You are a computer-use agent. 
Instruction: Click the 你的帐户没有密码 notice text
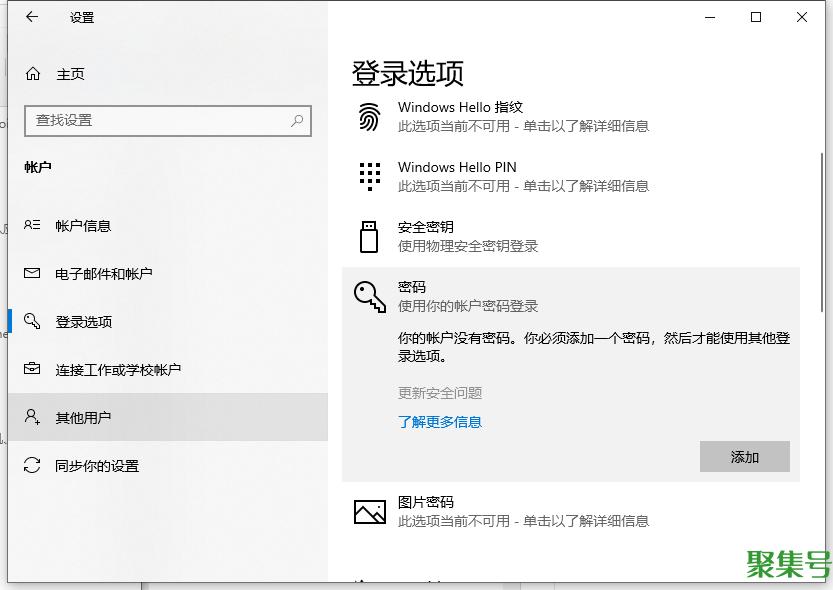[x=594, y=347]
